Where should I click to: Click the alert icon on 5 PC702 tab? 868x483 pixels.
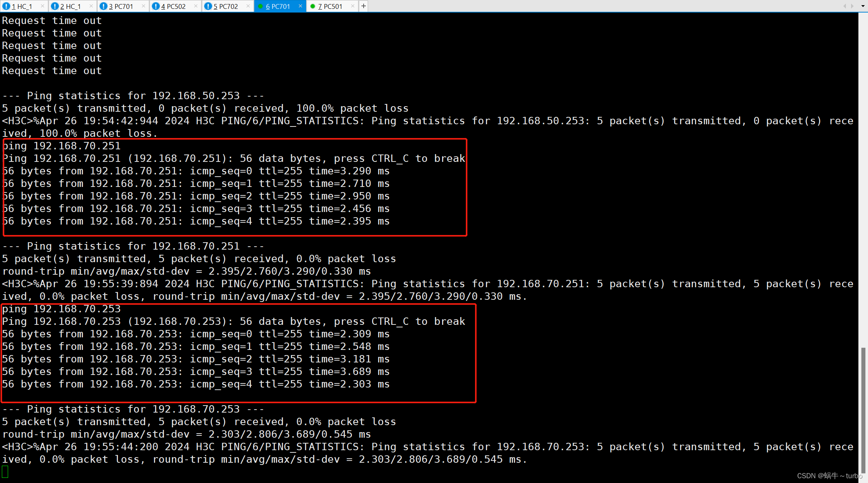[x=208, y=6]
